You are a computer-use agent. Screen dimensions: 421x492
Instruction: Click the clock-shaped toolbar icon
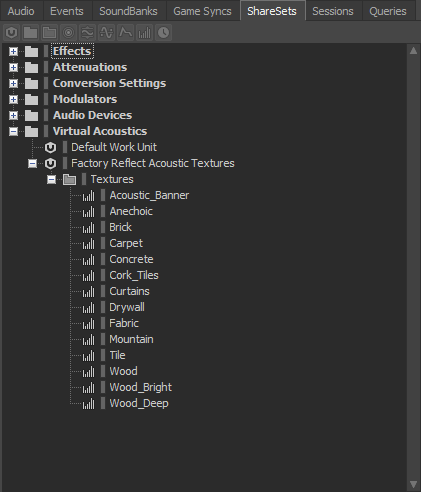164,33
